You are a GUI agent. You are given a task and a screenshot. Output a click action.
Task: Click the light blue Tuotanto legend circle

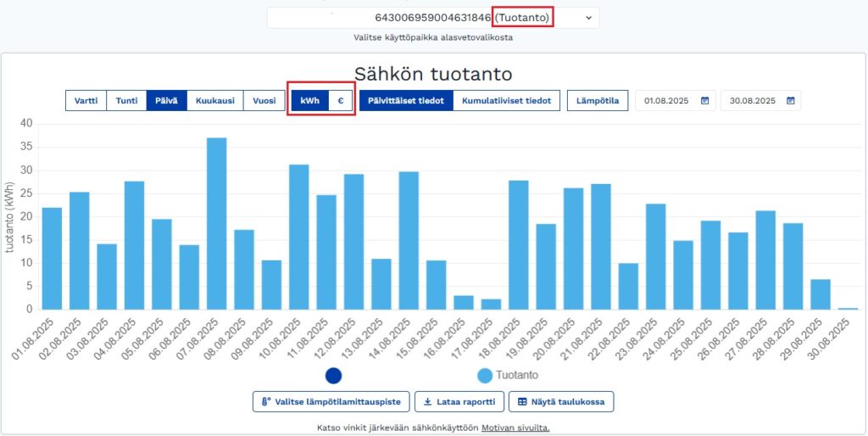click(485, 375)
